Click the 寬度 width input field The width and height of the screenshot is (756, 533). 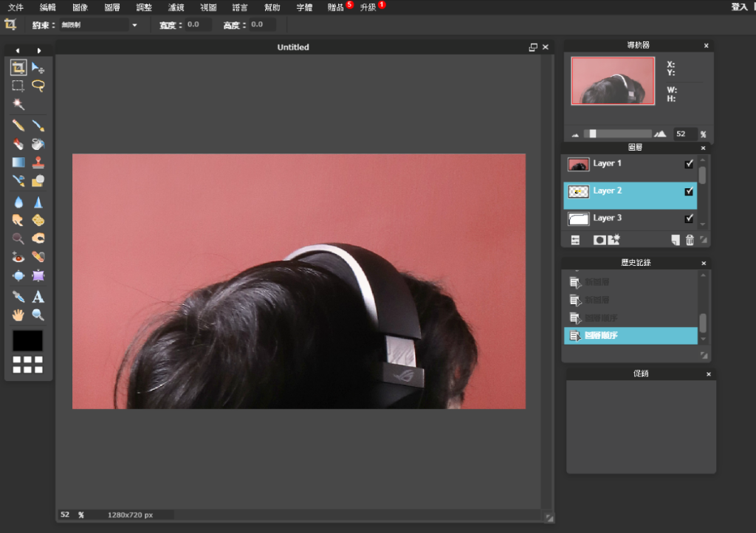tap(198, 24)
